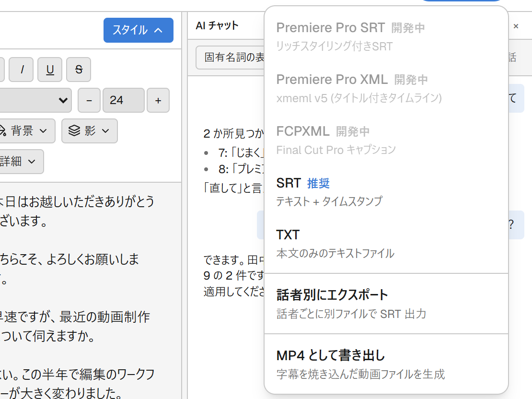Viewport: 532px width, 399px height.
Task: Select Premiere Pro SRT export option
Action: (386, 36)
